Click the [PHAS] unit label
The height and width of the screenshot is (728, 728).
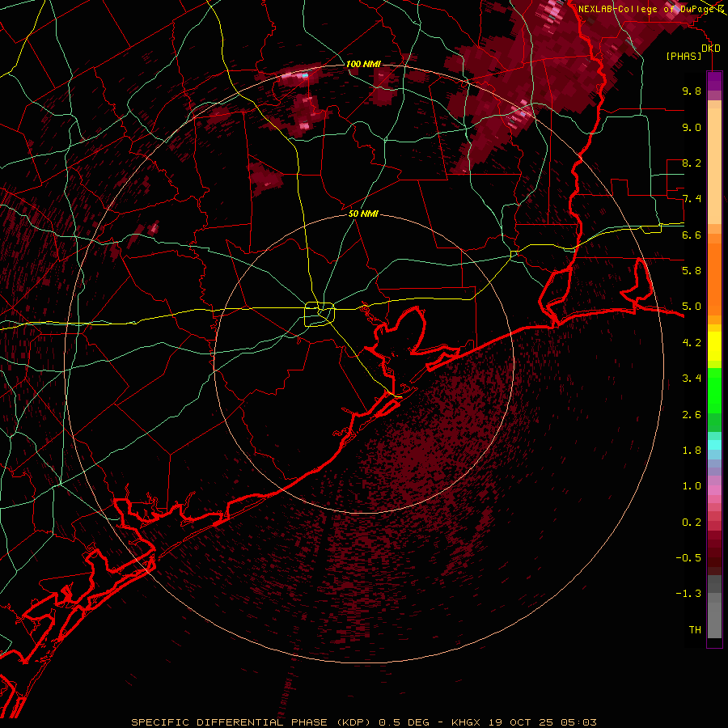click(x=684, y=57)
